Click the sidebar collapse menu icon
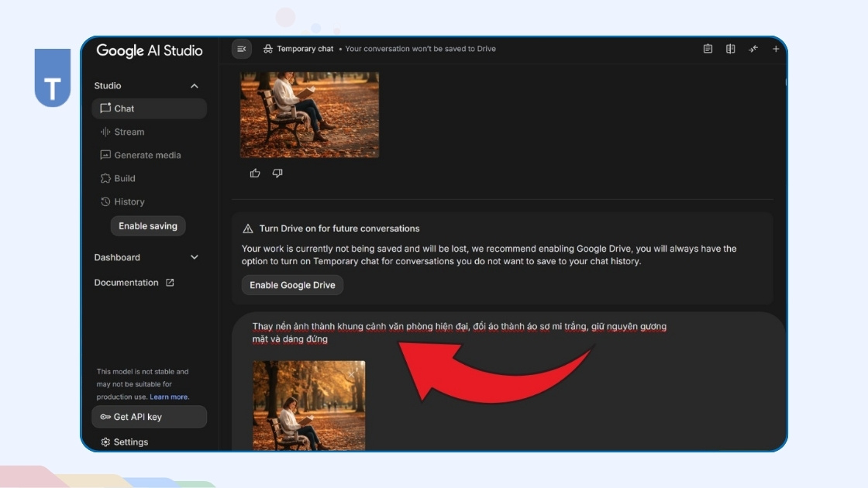The height and width of the screenshot is (488, 868). (242, 49)
